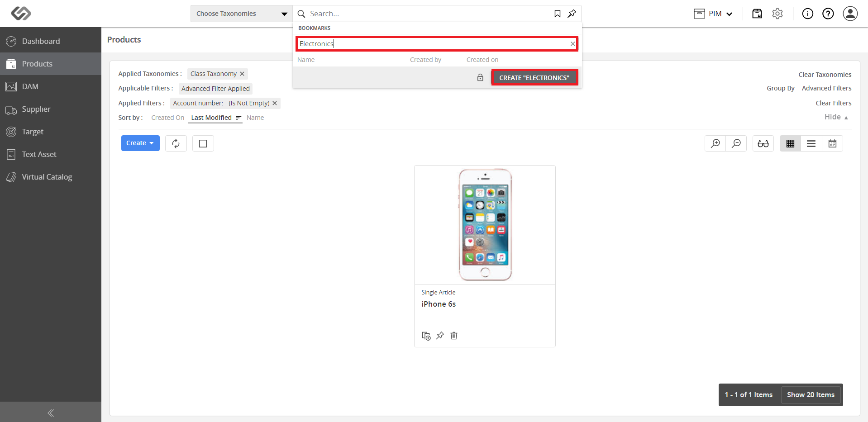Sort products by Name
This screenshot has width=868, height=422.
click(255, 118)
